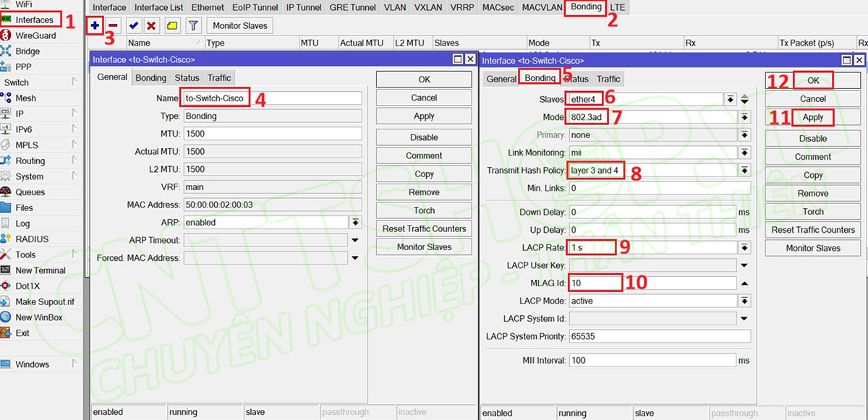Click Make Supout.rif in sidebar

pos(44,301)
